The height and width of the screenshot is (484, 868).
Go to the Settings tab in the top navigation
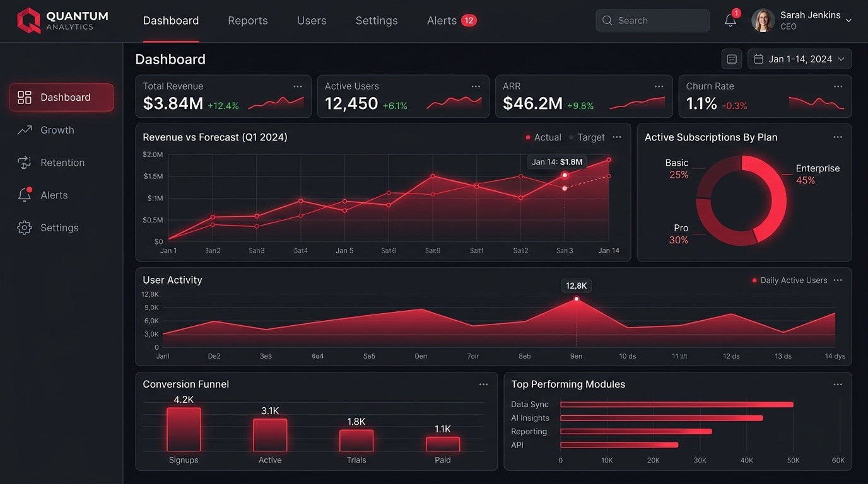(377, 21)
